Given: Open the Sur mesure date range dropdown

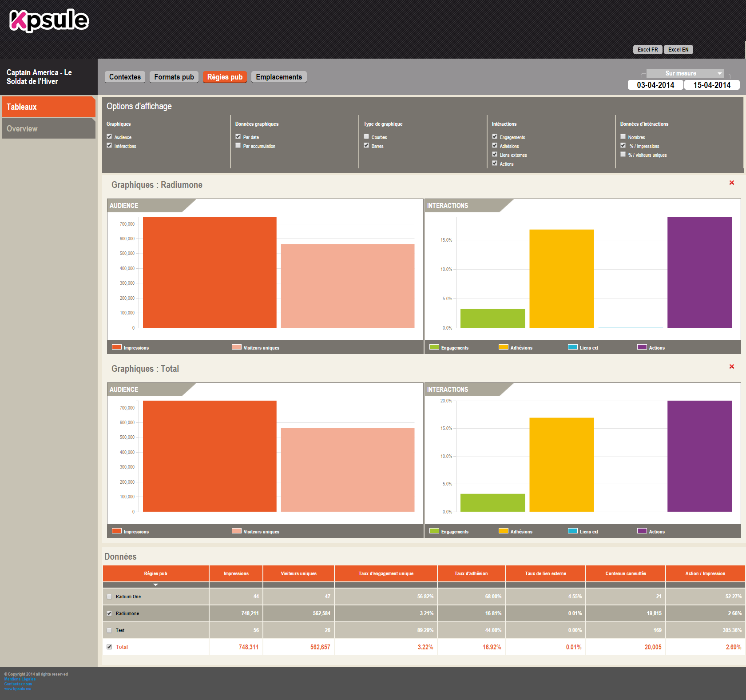Looking at the screenshot, I should pos(685,73).
